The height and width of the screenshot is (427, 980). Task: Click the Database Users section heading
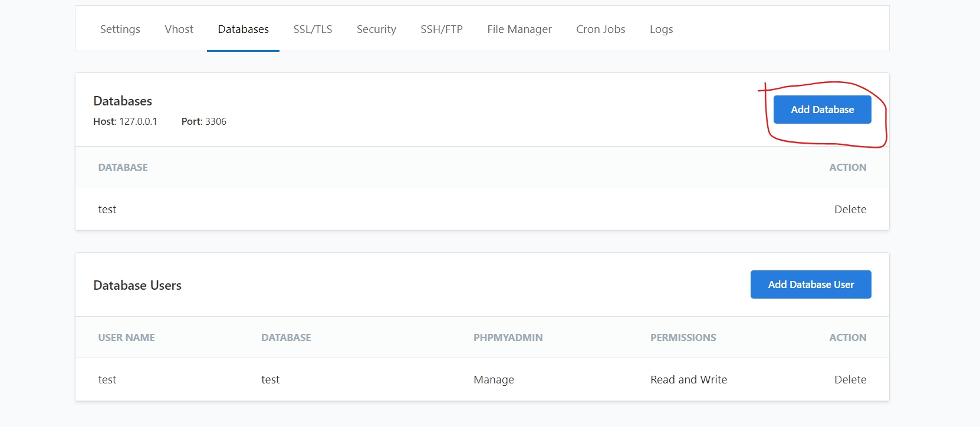137,285
